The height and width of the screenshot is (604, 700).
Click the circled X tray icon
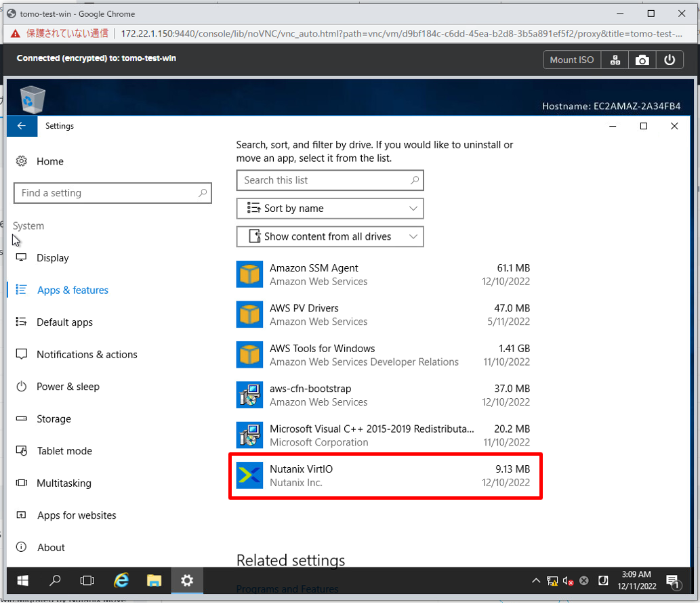pyautogui.click(x=584, y=580)
